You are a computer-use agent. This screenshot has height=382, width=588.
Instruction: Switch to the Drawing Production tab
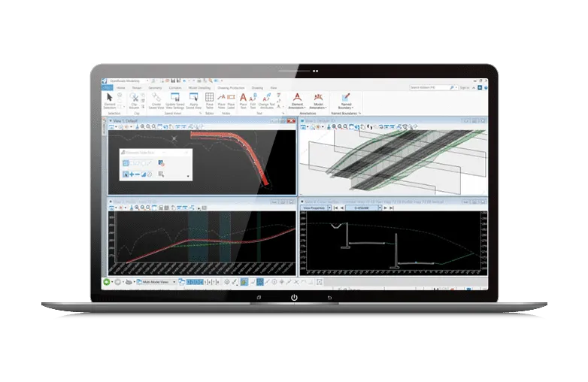coord(230,87)
